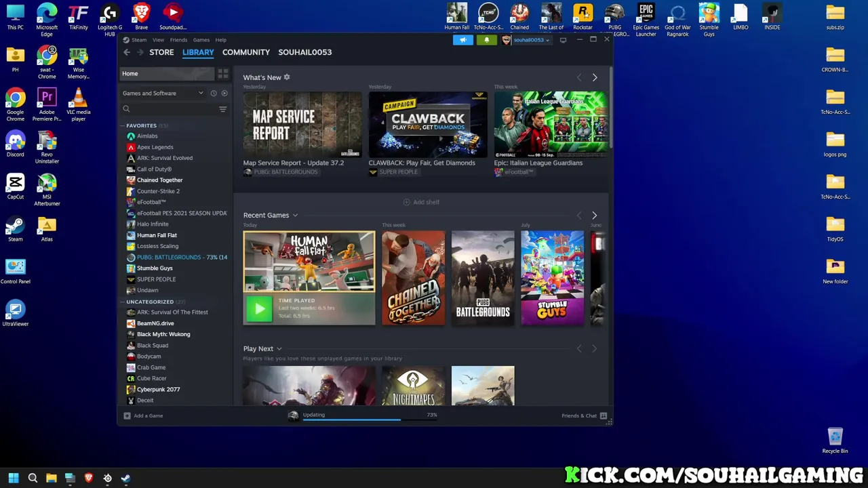
Task: Select Counter-Strike 2 in library list
Action: 158,191
